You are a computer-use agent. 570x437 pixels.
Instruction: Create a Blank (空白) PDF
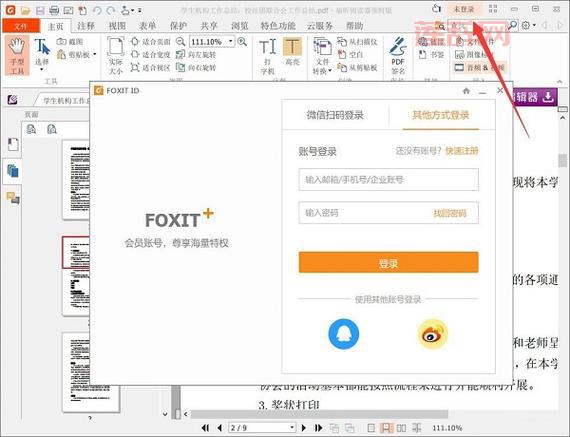[350, 55]
